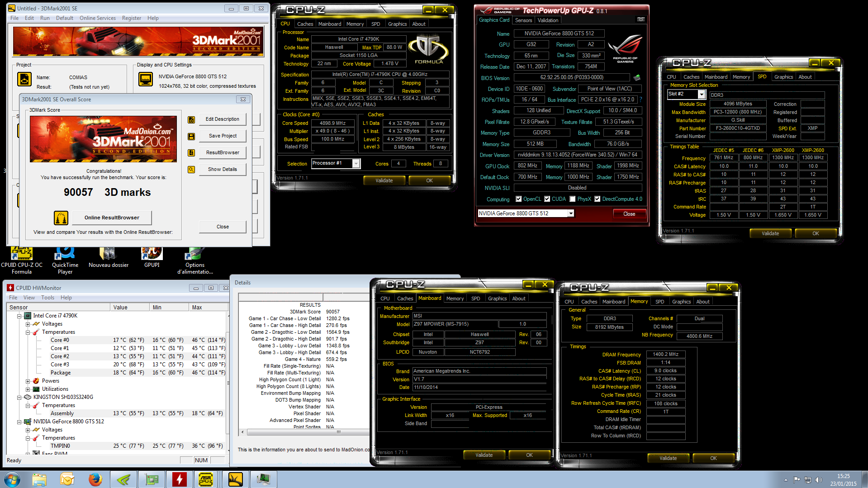Click the Show Details button
Screen dimensions: 868x488
coord(223,170)
